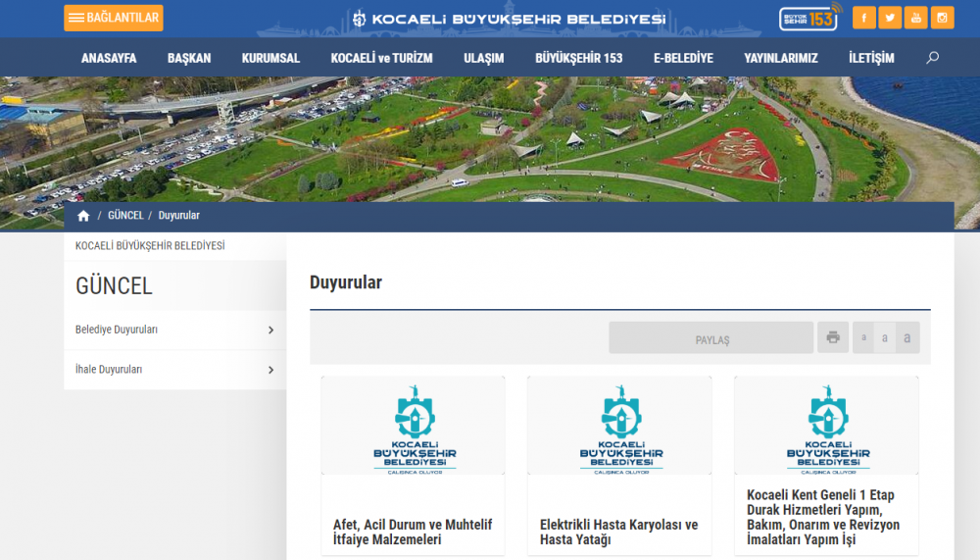Click the home icon in breadcrumb
The width and height of the screenshot is (980, 560).
(x=83, y=216)
